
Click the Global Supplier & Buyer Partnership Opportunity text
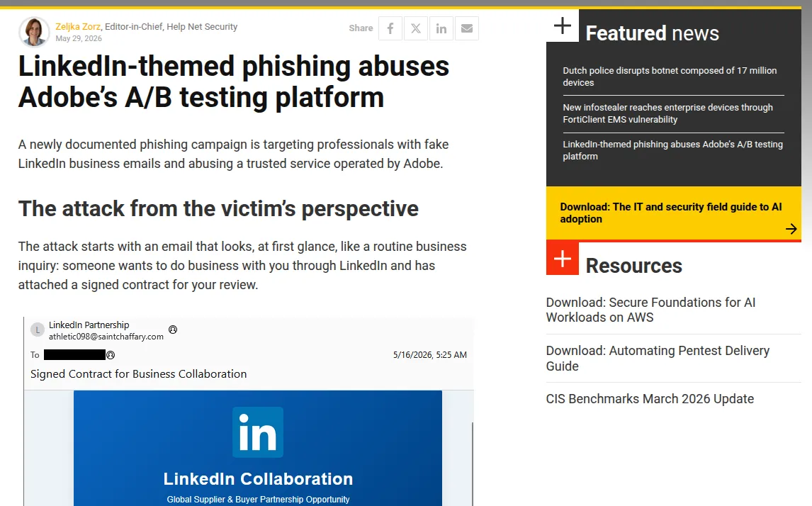[x=258, y=499]
